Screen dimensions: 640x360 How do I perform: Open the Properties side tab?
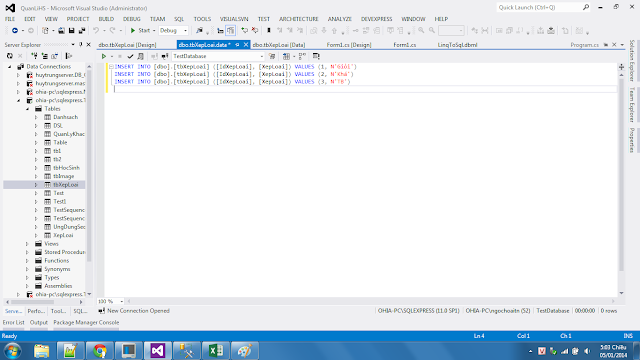point(632,140)
